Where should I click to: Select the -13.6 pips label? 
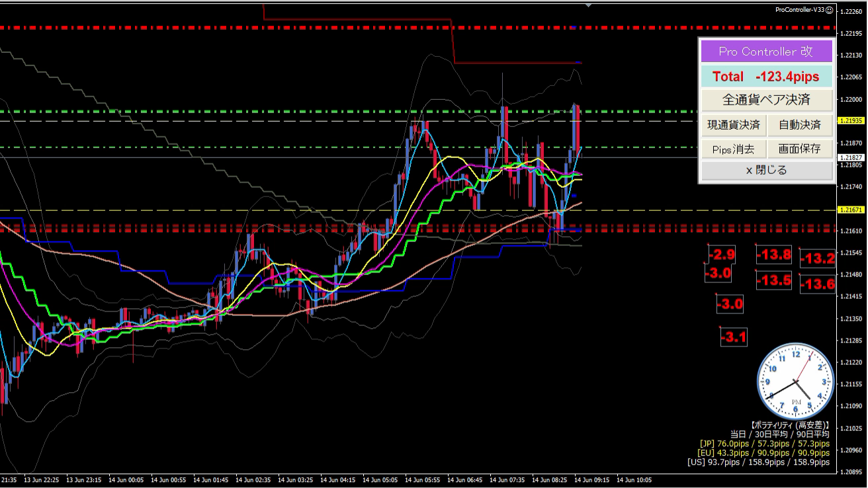(x=817, y=284)
